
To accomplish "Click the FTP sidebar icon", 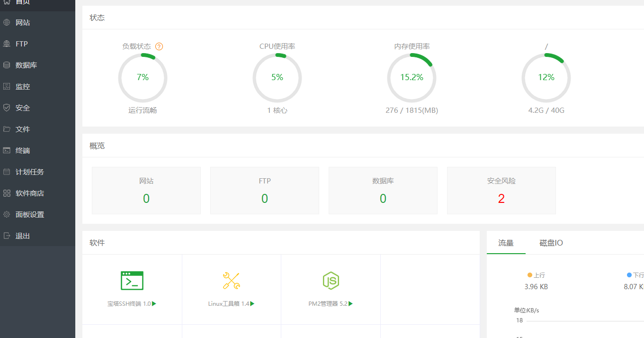I will point(7,44).
